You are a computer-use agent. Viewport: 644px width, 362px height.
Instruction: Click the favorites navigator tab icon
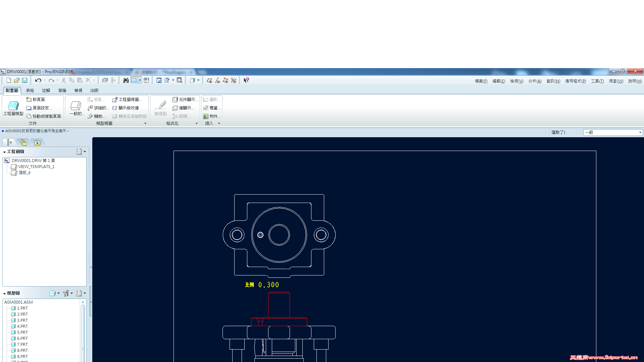click(37, 143)
